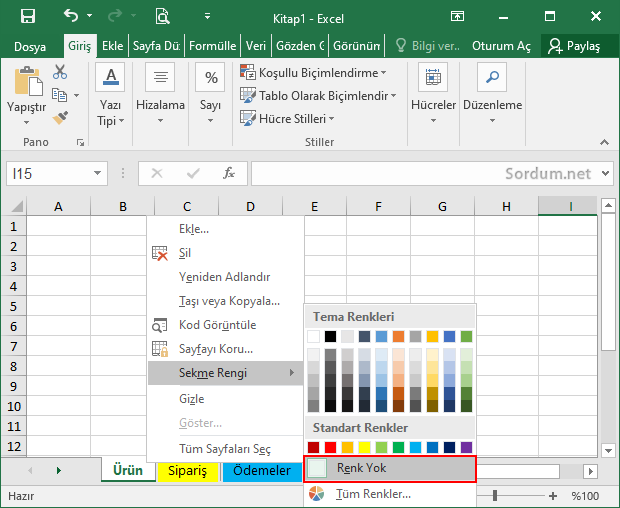Open Koşullu Biçimlendirme dropdown

313,73
